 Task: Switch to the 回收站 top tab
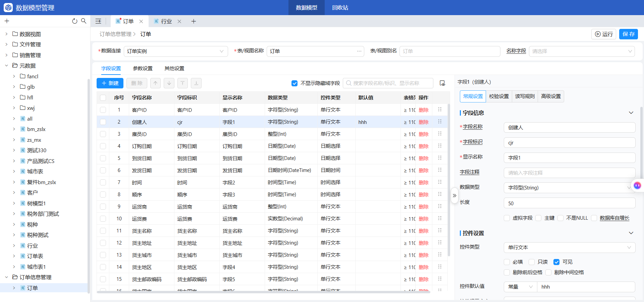click(x=340, y=7)
